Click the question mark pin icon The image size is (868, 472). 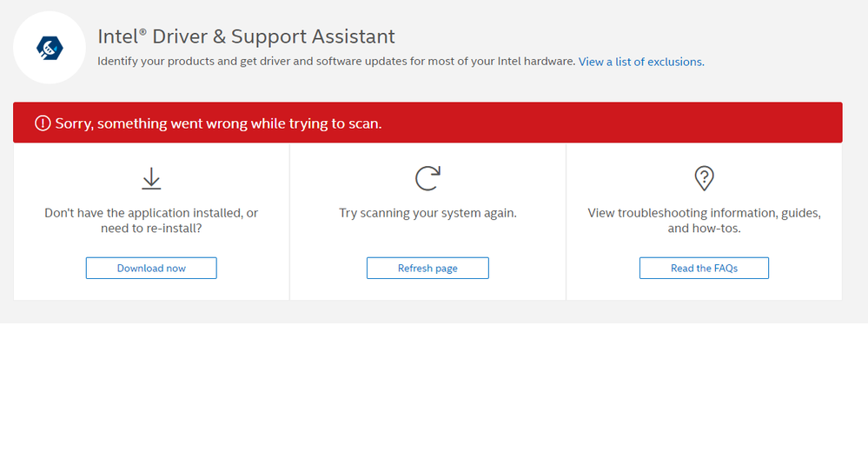(704, 178)
